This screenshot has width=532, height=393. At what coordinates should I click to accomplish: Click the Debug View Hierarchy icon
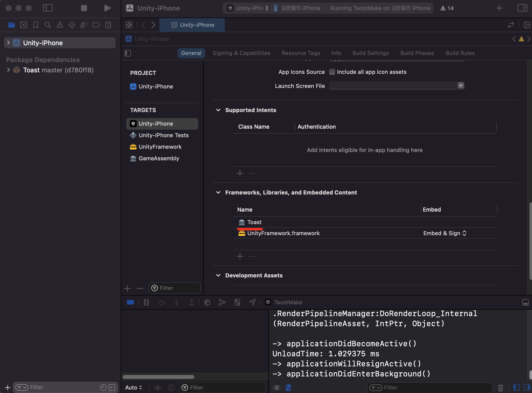207,302
